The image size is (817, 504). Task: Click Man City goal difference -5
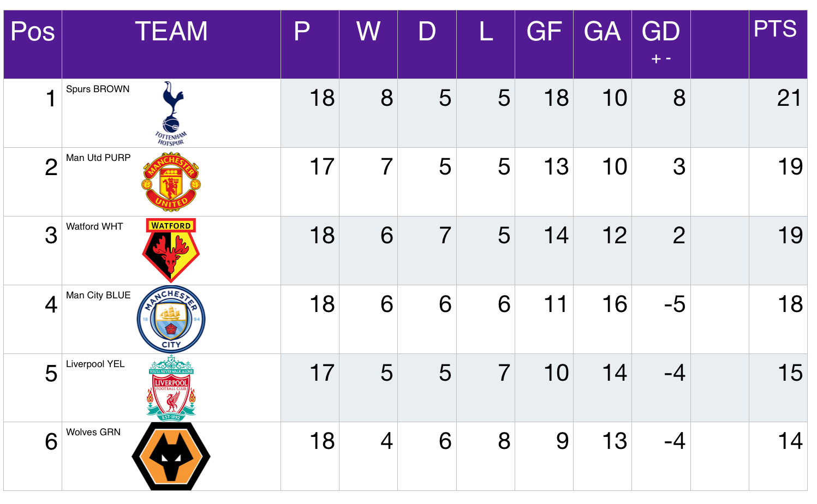point(675,304)
